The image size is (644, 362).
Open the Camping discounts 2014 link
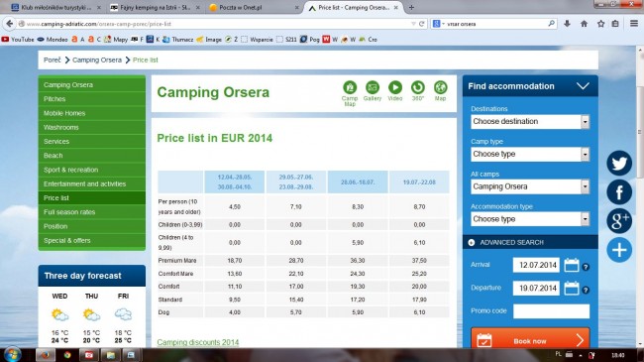(x=198, y=342)
